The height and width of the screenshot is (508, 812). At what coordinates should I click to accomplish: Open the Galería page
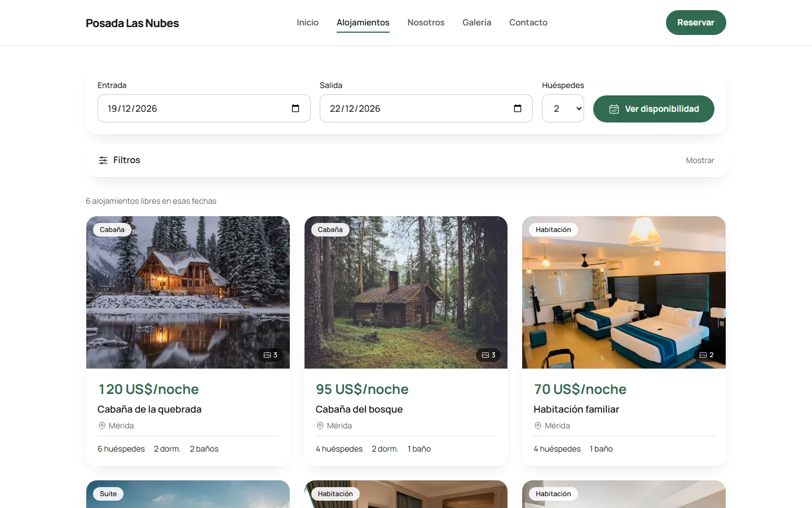[476, 23]
